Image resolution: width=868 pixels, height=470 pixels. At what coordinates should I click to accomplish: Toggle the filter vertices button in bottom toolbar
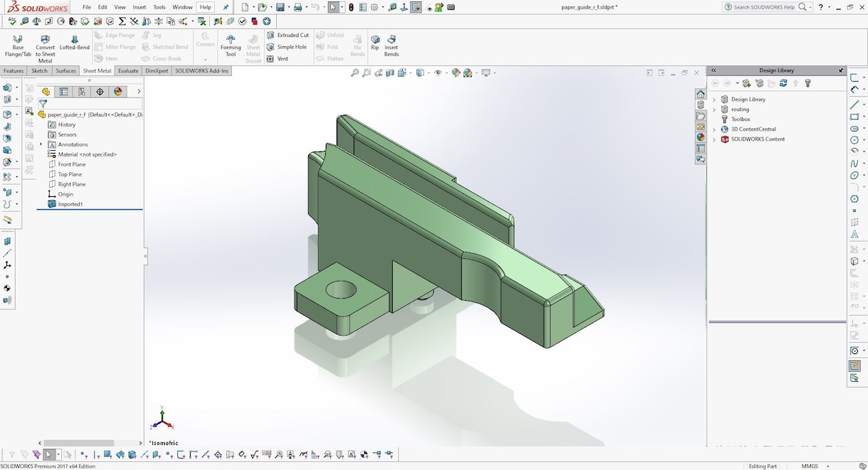coord(84,454)
